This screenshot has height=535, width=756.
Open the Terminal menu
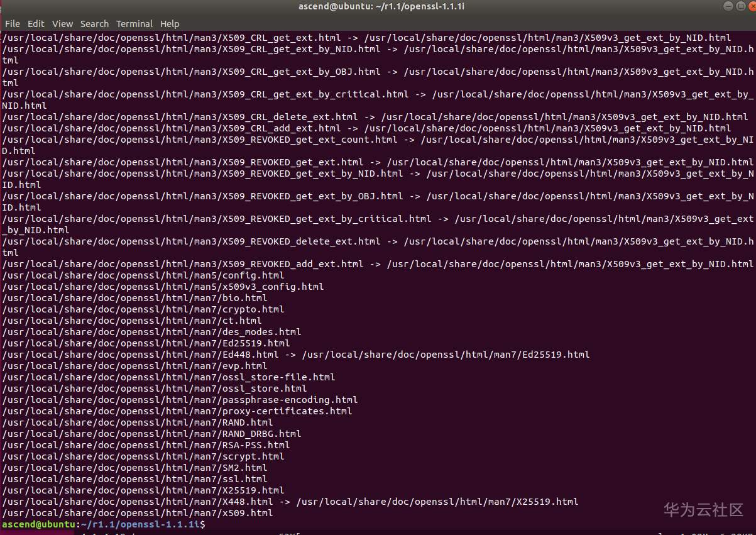point(134,24)
